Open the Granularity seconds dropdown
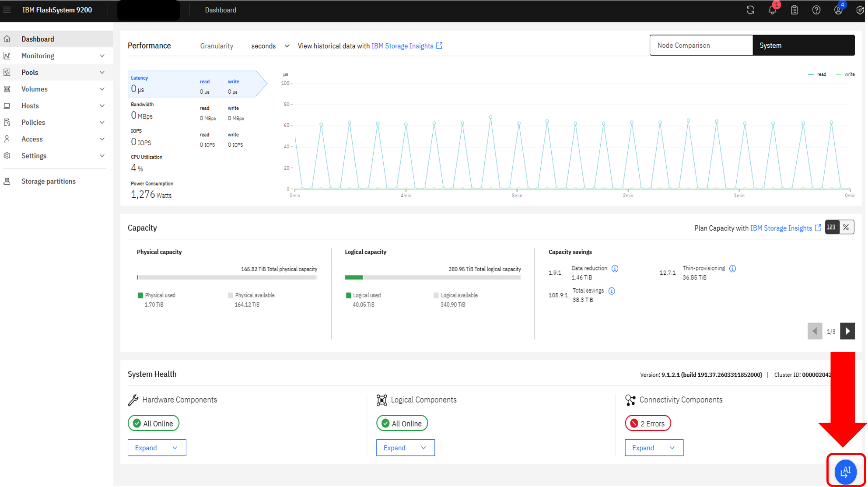The image size is (868, 487). (x=270, y=46)
